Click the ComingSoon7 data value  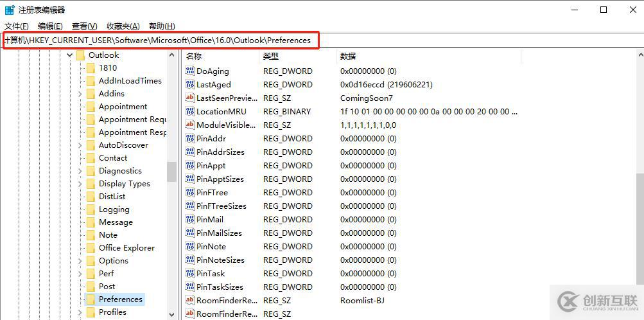coord(367,98)
